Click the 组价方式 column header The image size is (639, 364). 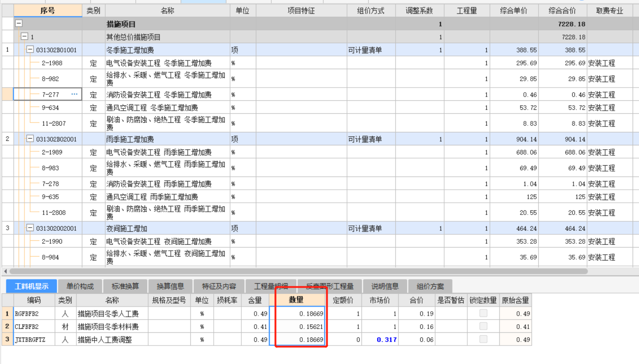(371, 10)
